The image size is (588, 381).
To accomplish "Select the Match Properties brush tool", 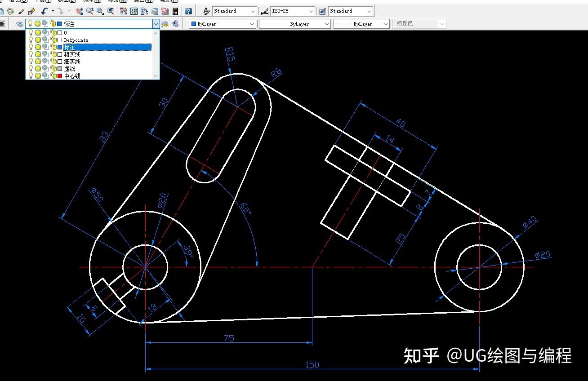I will pyautogui.click(x=21, y=11).
